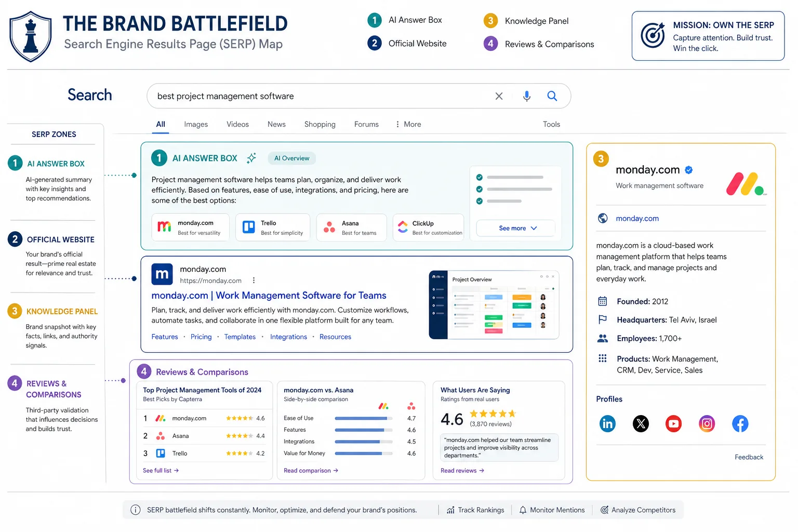Click the Trello logo icon in the AI answer card
798x532 pixels.
(249, 227)
